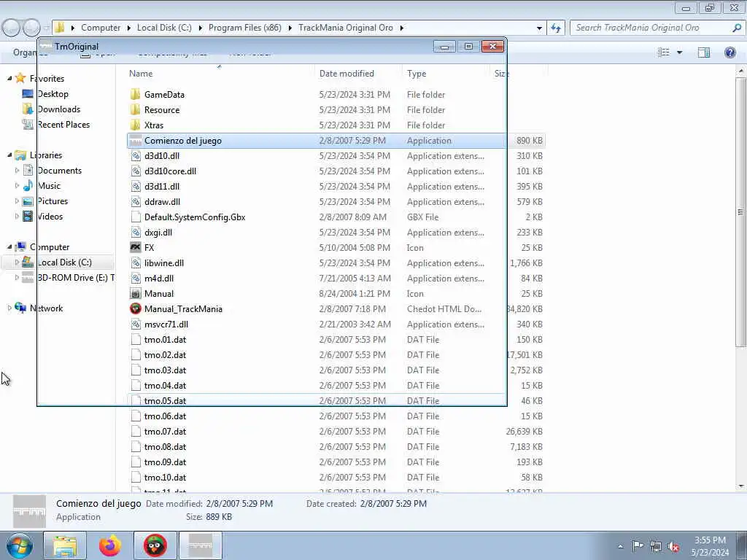This screenshot has width=747, height=560.
Task: Open the view options dropdown arrow
Action: point(679,52)
